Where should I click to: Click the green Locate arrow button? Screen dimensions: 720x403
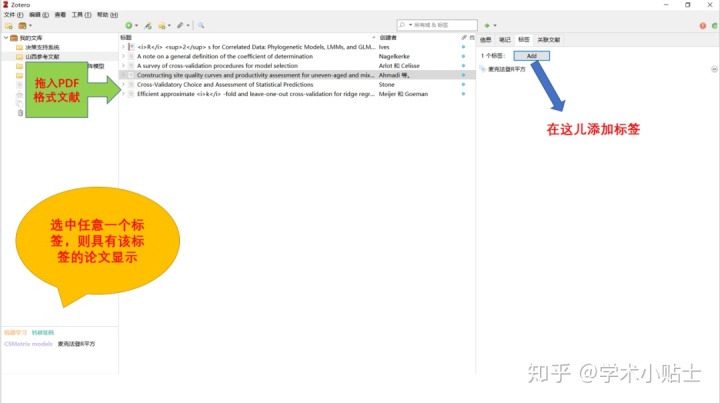pos(489,26)
